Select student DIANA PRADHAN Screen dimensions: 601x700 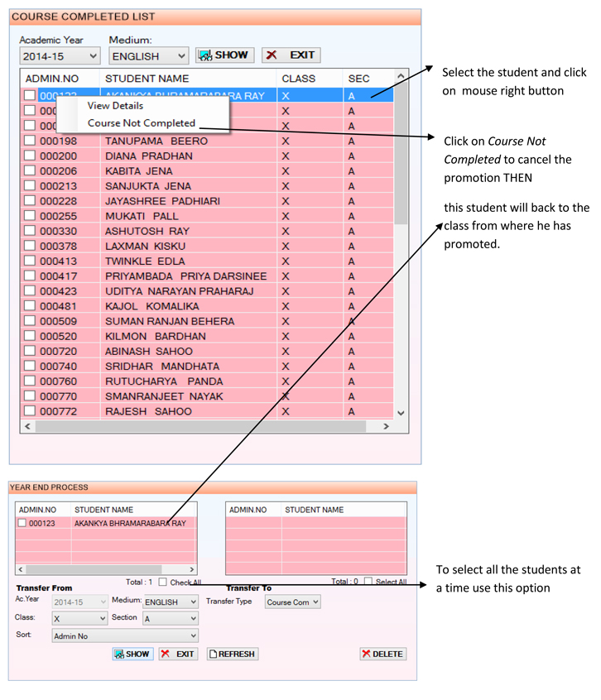[149, 156]
